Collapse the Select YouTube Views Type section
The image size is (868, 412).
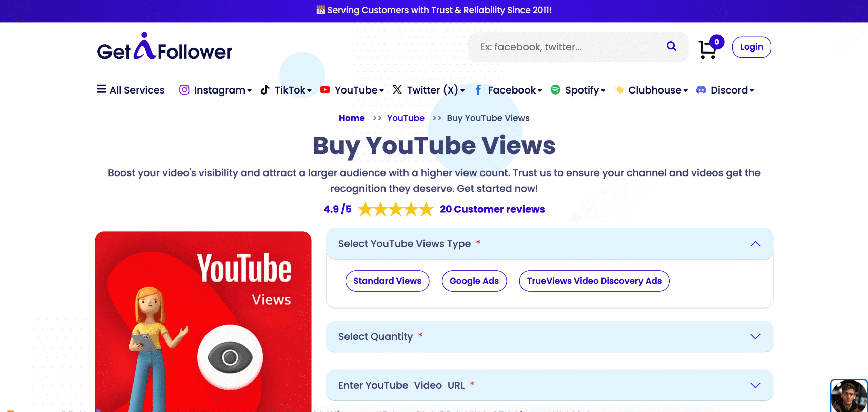click(550, 244)
